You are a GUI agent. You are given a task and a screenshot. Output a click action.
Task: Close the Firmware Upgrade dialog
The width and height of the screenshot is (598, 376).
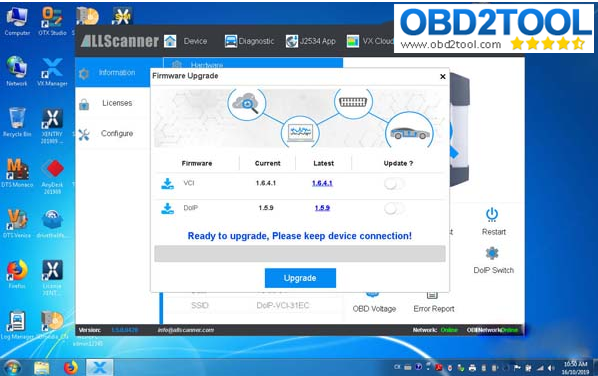pos(443,77)
